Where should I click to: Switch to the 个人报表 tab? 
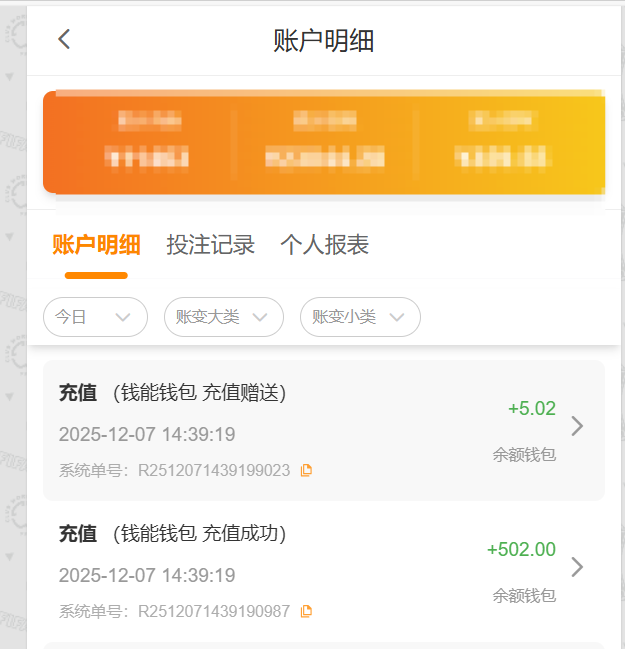point(325,245)
